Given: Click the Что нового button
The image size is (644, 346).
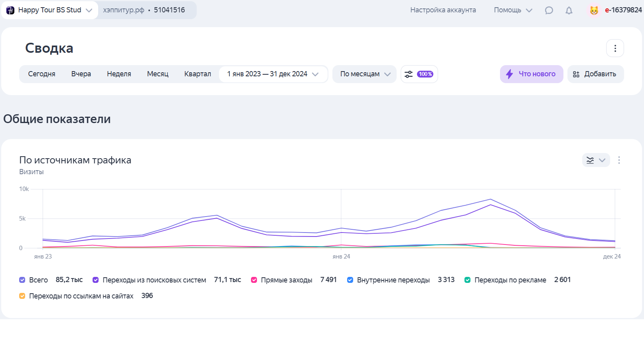Looking at the screenshot, I should (531, 74).
